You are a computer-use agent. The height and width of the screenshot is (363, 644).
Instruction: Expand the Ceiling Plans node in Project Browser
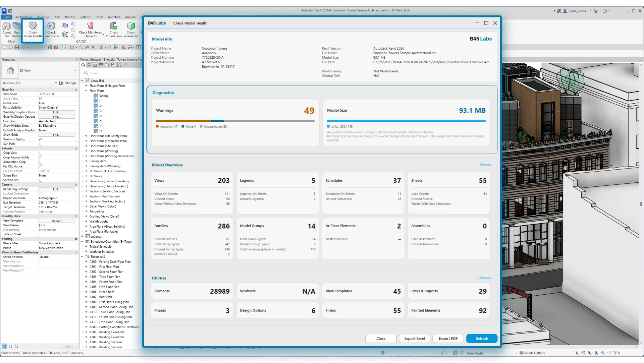click(x=86, y=161)
